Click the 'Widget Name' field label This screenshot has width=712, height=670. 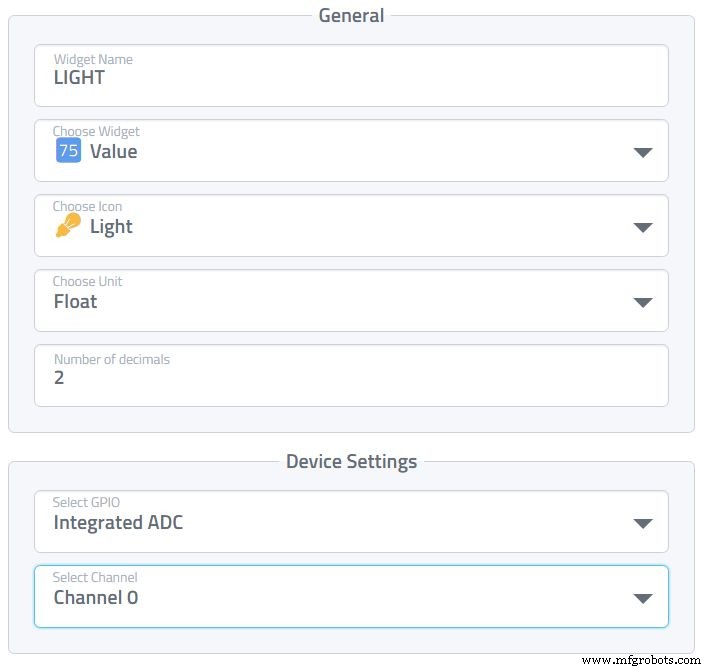(93, 60)
